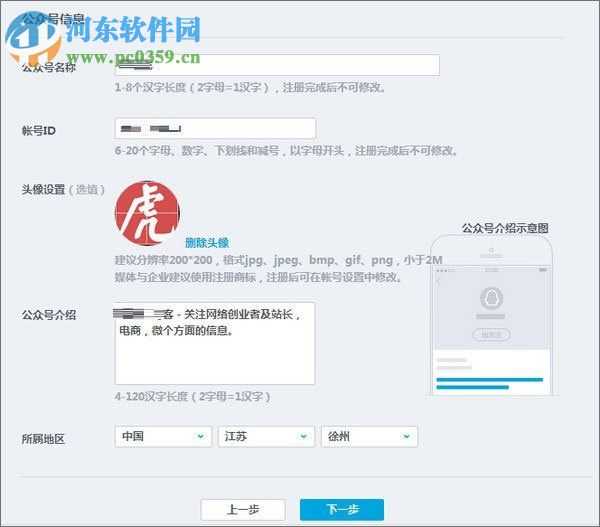Viewport: 600px width, 527px height.
Task: Click the 公众号介绍示意图 caption
Action: click(x=505, y=228)
